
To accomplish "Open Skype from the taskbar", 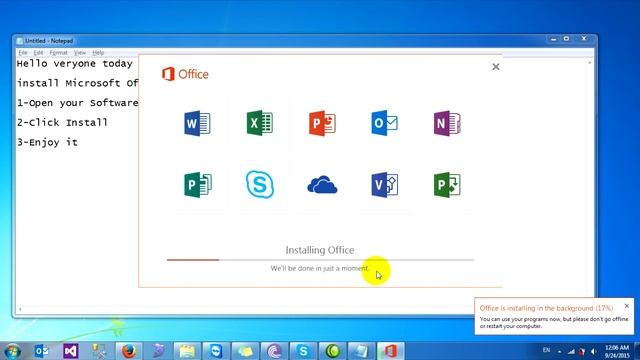I will 303,351.
